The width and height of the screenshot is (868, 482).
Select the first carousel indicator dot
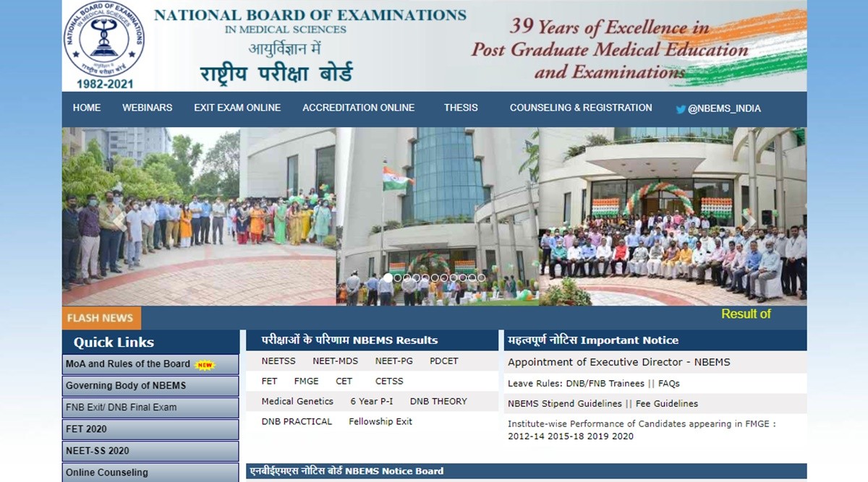click(388, 277)
